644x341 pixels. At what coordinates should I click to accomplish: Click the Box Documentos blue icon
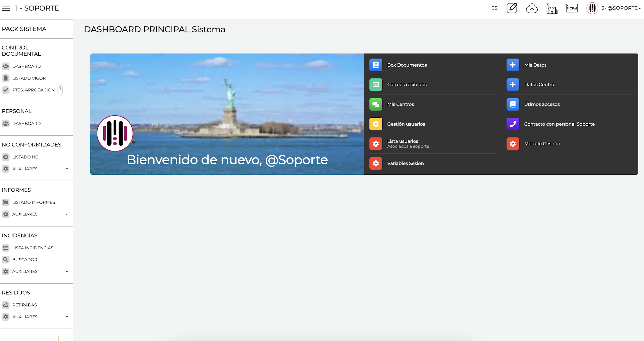tap(376, 65)
